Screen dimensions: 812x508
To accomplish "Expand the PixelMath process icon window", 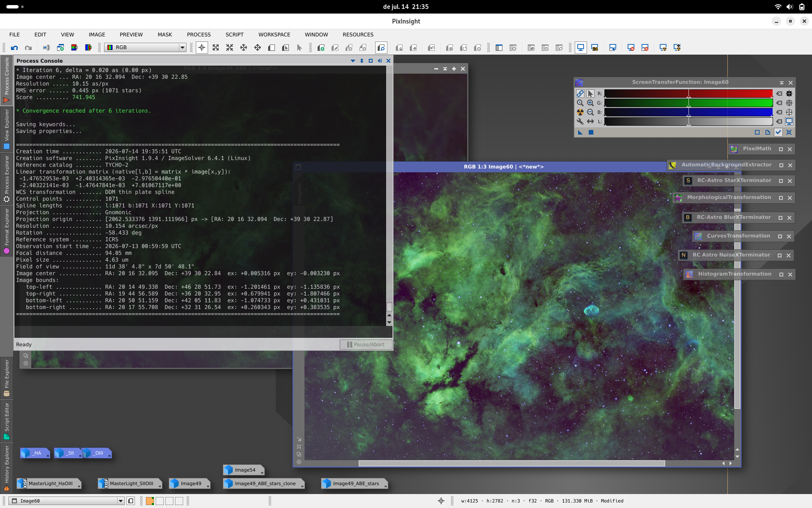I will coord(781,149).
